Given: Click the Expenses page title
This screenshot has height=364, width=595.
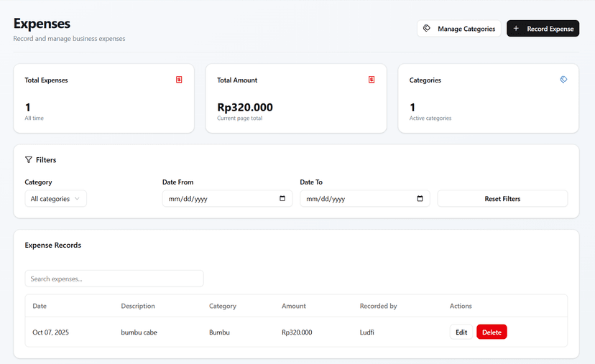Looking at the screenshot, I should pos(42,24).
